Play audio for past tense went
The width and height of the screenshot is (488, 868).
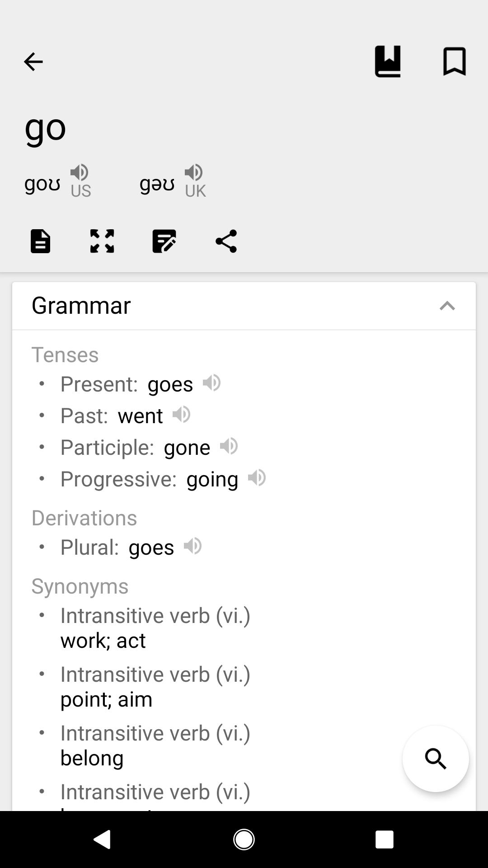[181, 415]
